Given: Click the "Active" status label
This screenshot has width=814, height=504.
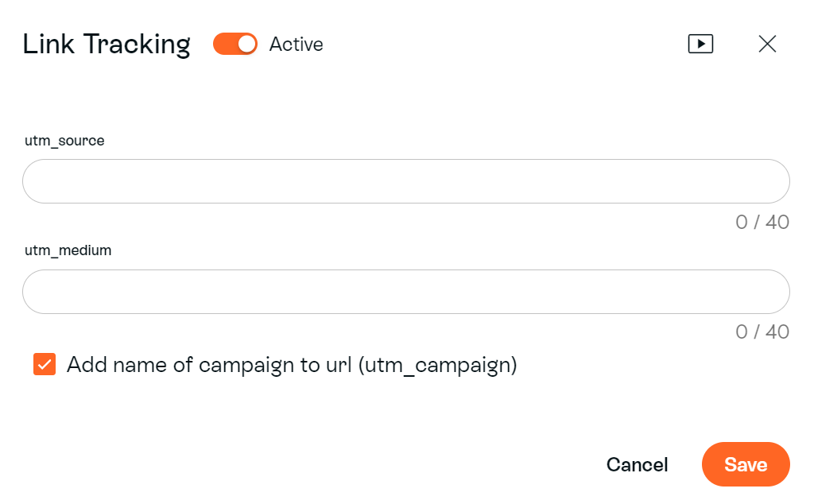Looking at the screenshot, I should pos(296,45).
